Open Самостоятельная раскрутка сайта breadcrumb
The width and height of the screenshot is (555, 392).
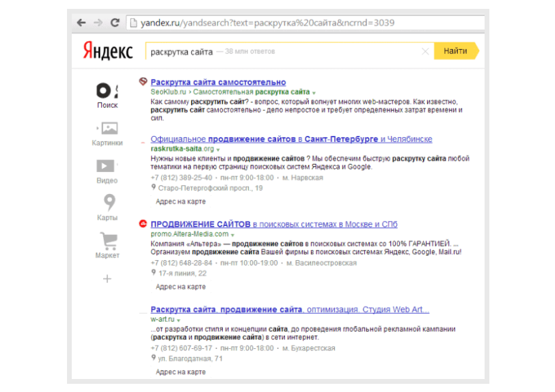pos(252,92)
